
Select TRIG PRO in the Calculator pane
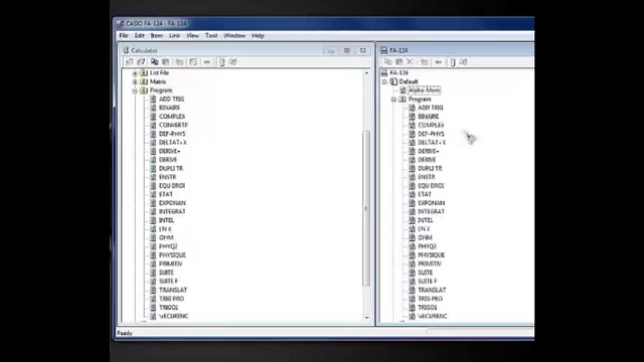click(172, 299)
